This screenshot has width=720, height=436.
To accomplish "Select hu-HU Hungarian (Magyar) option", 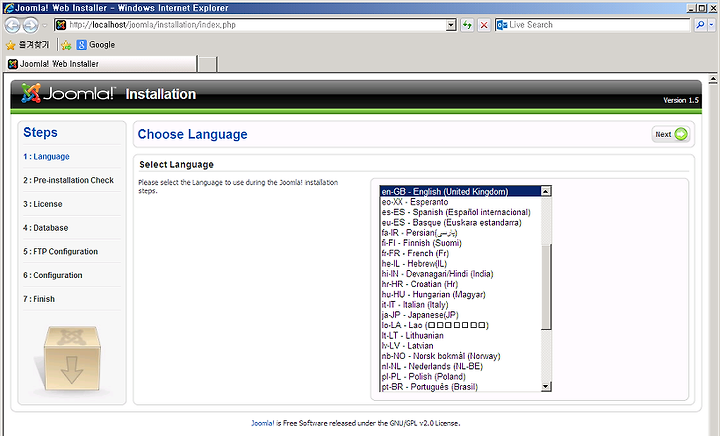I will click(x=461, y=294).
